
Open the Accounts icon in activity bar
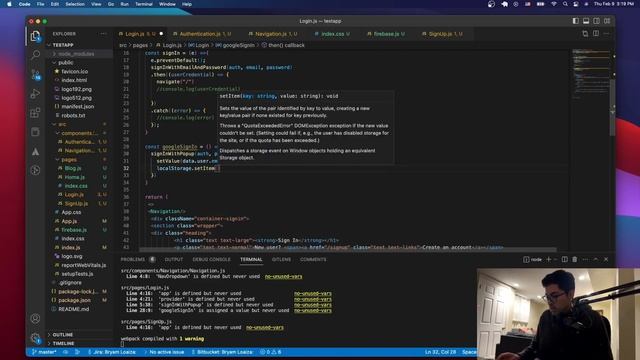click(x=36, y=318)
